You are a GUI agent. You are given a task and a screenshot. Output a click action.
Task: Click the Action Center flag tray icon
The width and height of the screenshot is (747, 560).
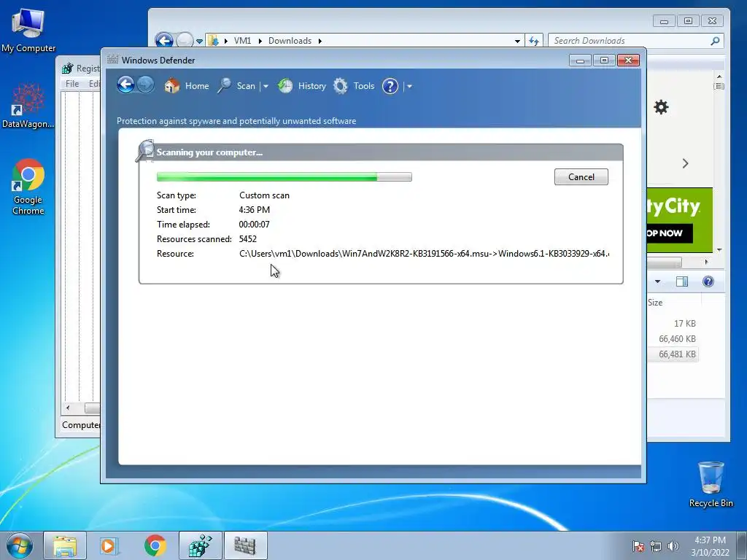[638, 546]
